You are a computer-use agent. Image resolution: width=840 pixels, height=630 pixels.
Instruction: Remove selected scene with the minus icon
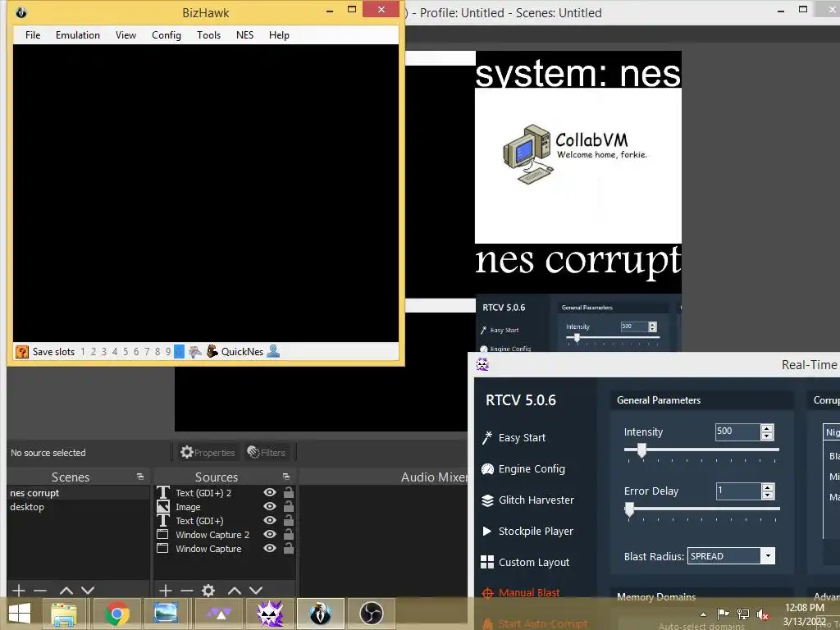pyautogui.click(x=40, y=591)
